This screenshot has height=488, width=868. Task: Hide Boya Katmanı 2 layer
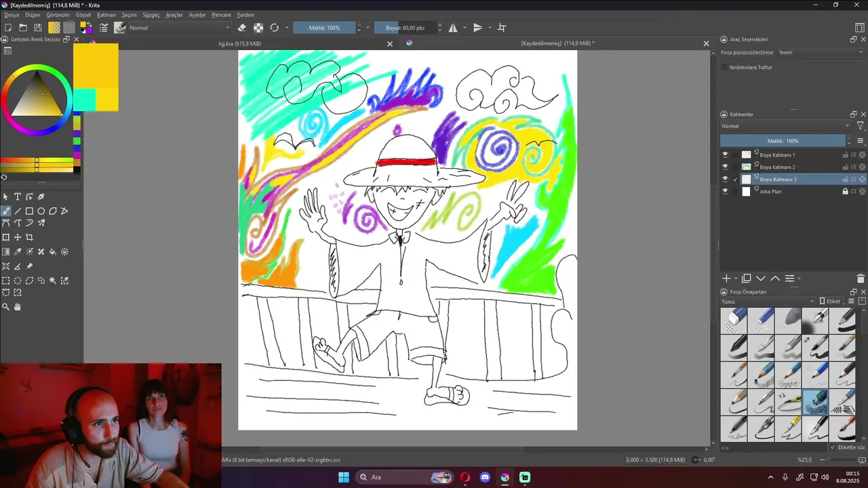pyautogui.click(x=725, y=167)
